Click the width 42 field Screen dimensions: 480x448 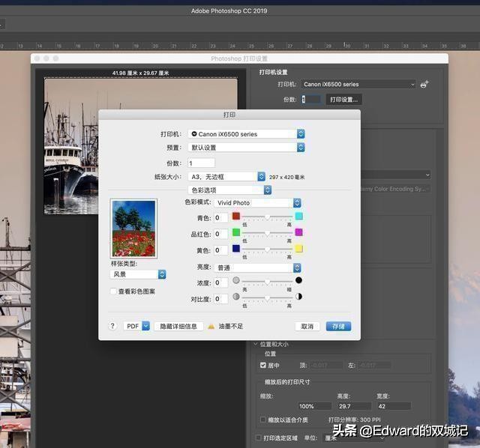[394, 406]
